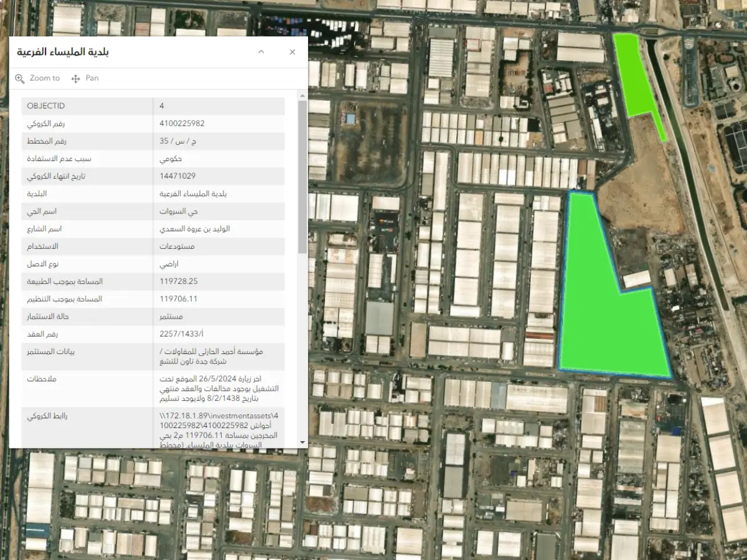Viewport: 747px width, 560px height.
Task: Click the popup title بلدية المليساء الفرعية
Action: point(63,52)
